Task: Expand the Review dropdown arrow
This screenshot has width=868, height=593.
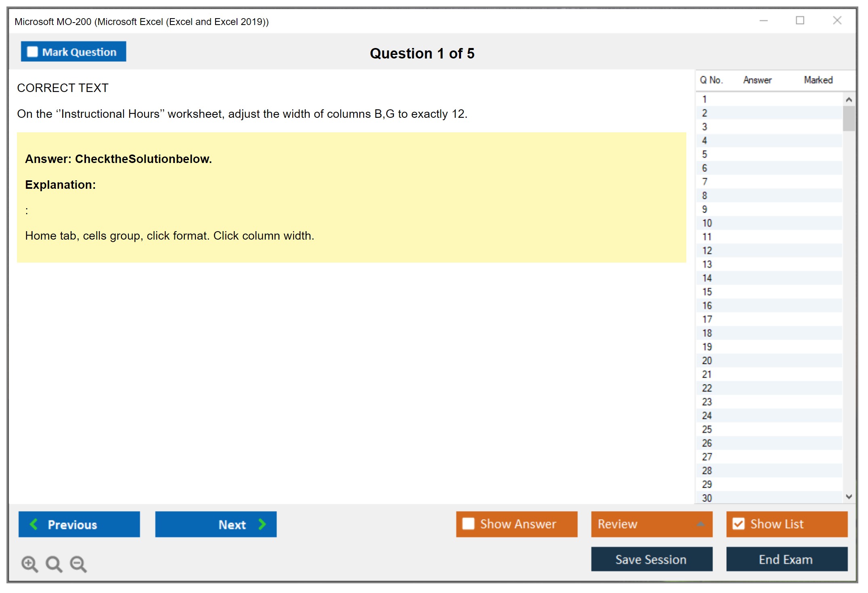Action: 700,524
